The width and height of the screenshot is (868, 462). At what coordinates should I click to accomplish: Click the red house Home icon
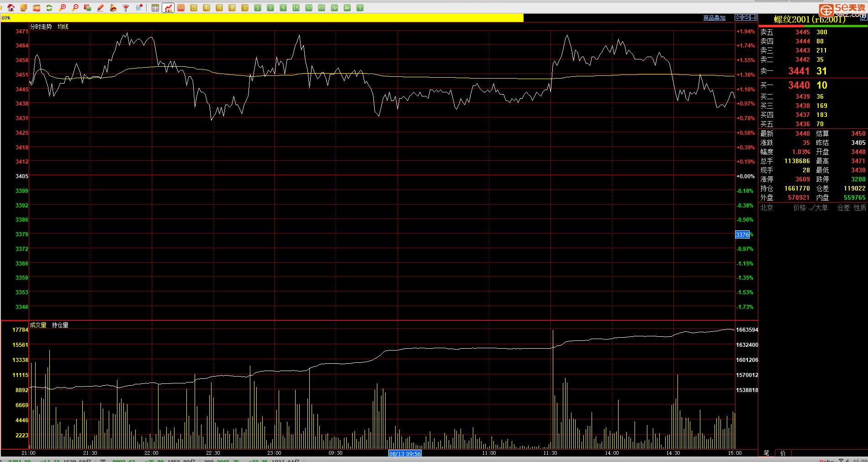[x=11, y=8]
